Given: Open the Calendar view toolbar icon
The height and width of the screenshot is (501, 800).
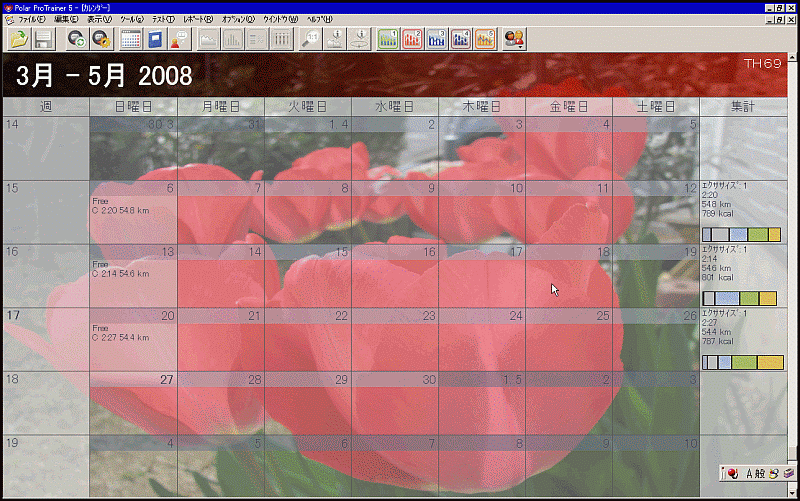Looking at the screenshot, I should click(x=131, y=39).
